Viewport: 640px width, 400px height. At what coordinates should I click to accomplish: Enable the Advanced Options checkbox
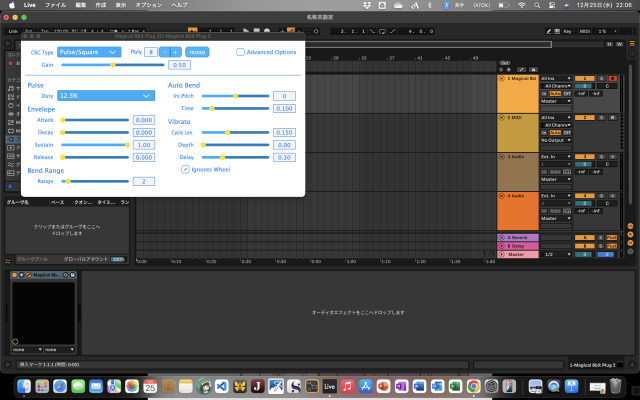coord(241,52)
